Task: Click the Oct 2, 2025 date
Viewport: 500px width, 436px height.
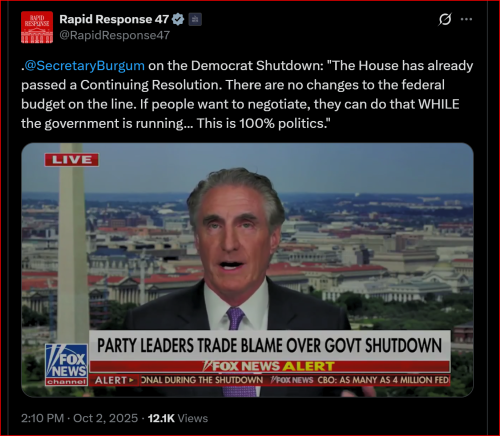Action: (105, 418)
